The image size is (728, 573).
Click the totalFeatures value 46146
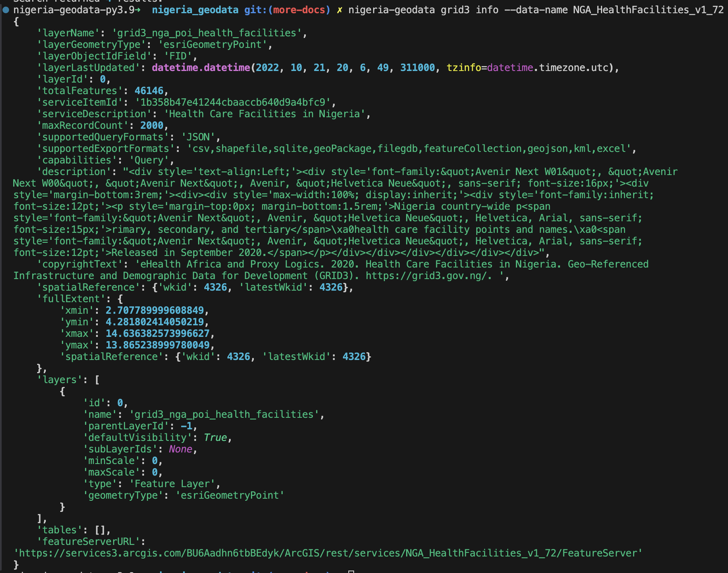click(x=149, y=91)
